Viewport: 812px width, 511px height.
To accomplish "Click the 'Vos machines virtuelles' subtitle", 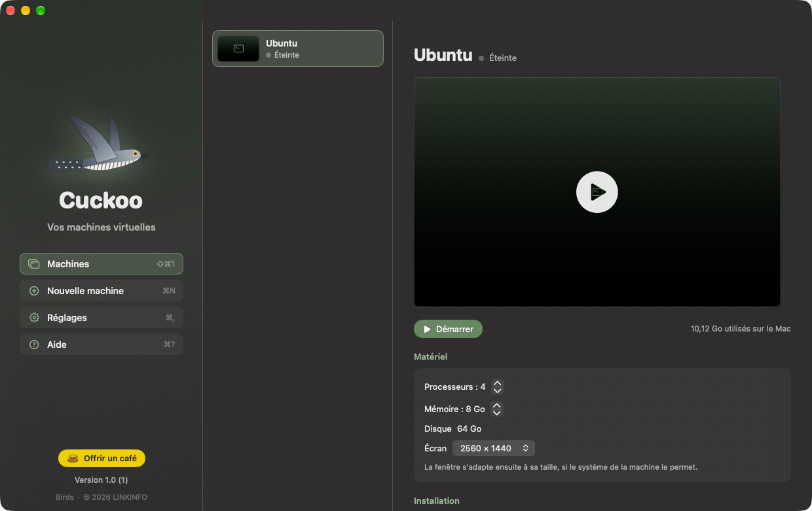I will pyautogui.click(x=101, y=227).
